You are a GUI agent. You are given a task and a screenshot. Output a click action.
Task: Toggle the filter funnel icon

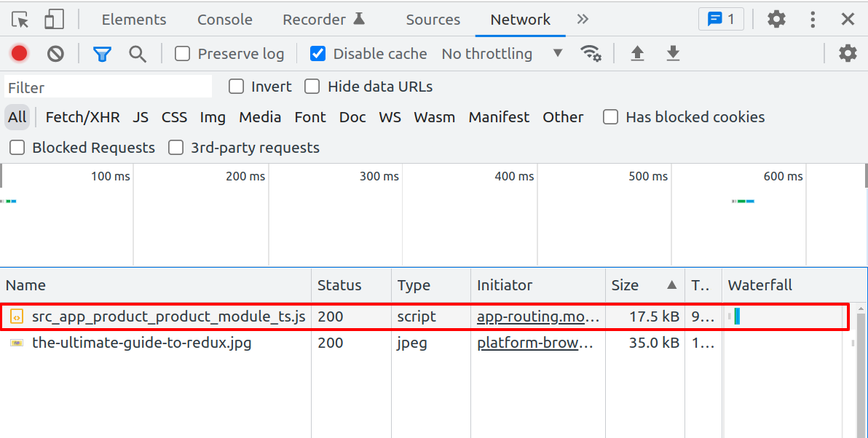point(103,54)
